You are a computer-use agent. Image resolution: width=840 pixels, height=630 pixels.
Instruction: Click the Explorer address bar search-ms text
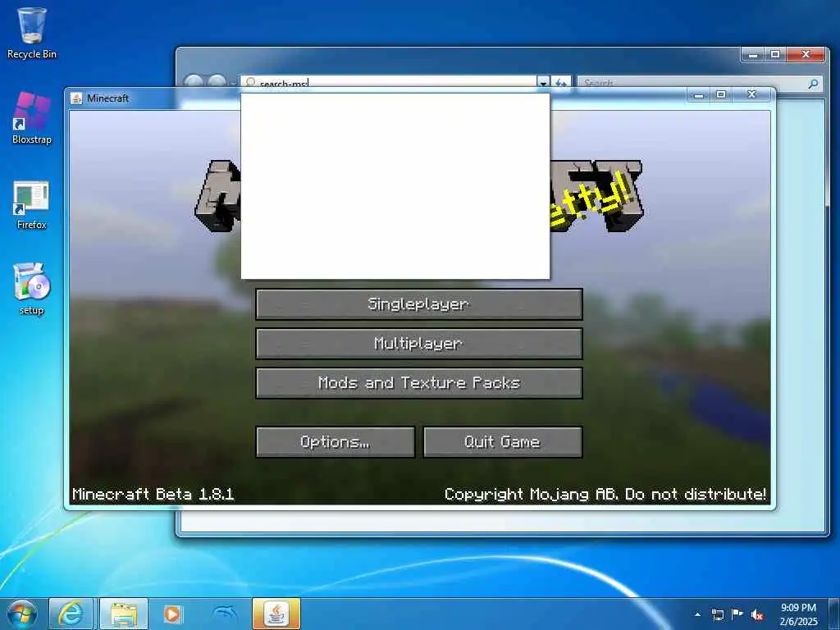283,83
